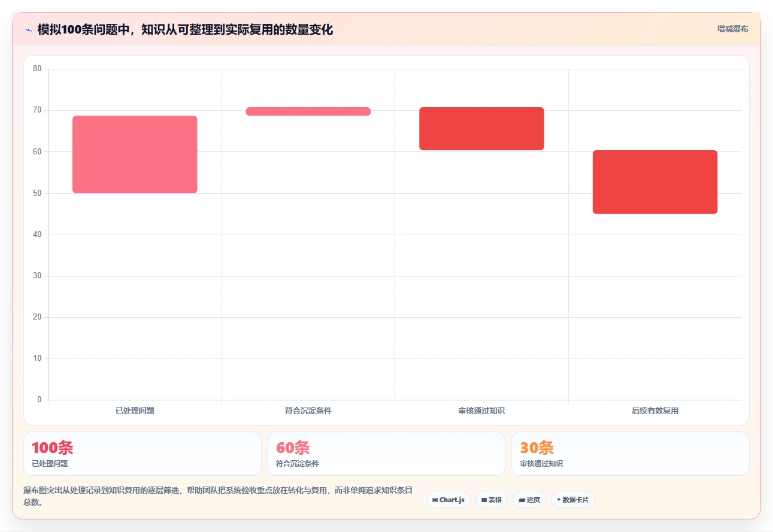Click the 符合沉淀条件 x-axis label
773x532 pixels.
308,411
